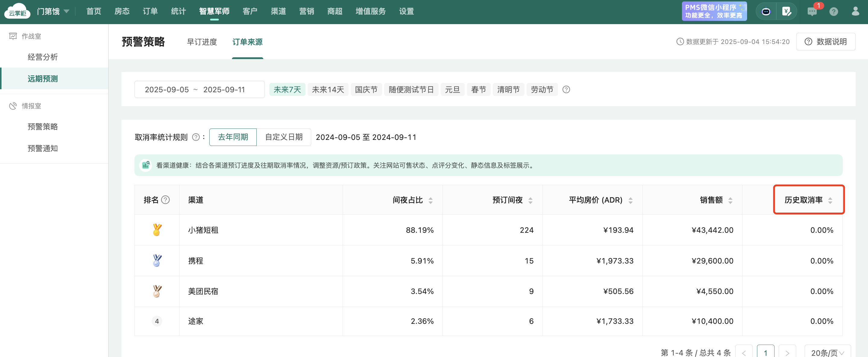
Task: Click the PMS微信小程序 promo banner
Action: pyautogui.click(x=714, y=11)
